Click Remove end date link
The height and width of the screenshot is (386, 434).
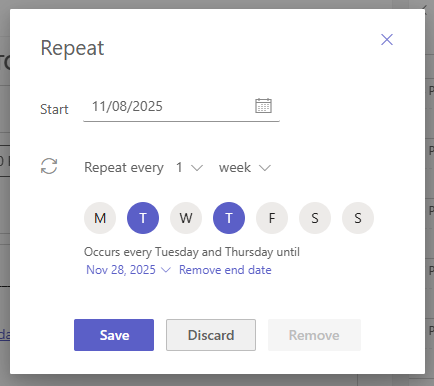225,270
